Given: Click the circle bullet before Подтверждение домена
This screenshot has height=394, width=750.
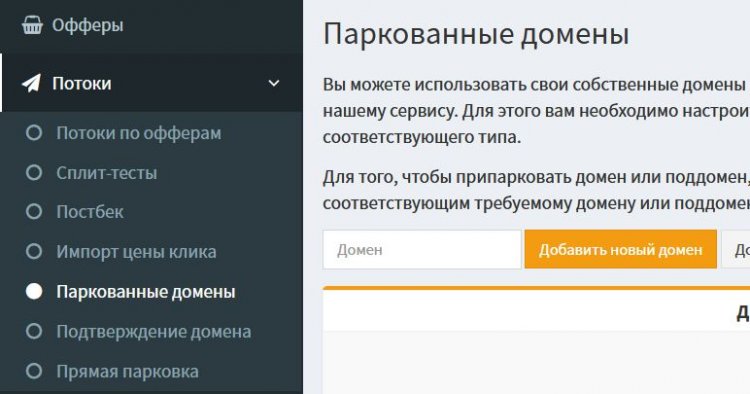Looking at the screenshot, I should (x=34, y=331).
